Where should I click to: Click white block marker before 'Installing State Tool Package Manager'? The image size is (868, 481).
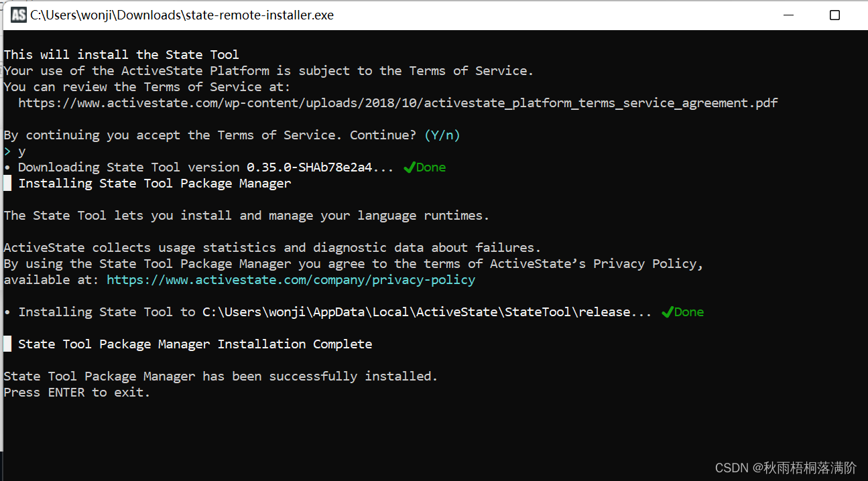[7, 184]
